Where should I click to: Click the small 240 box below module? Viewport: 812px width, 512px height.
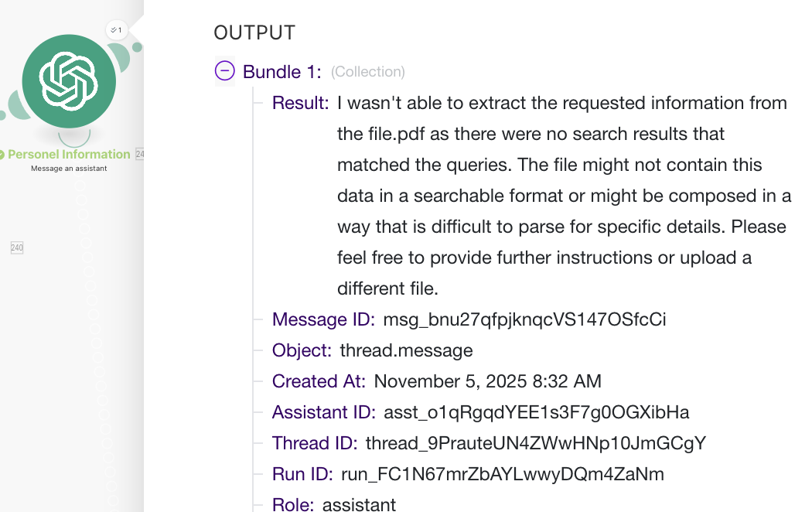click(17, 248)
